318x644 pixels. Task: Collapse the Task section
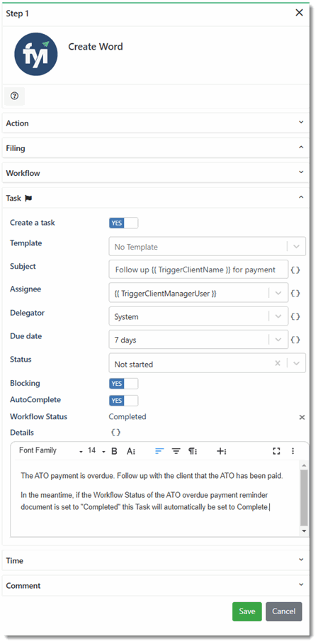click(x=156, y=199)
